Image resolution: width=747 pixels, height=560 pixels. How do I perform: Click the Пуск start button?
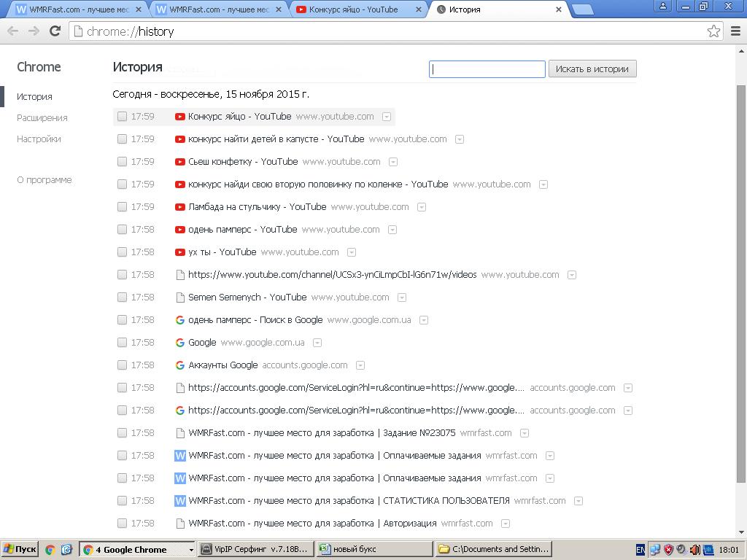click(20, 550)
